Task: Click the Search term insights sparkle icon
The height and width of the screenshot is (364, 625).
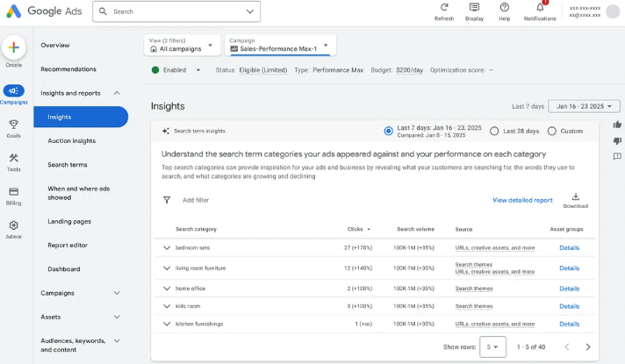Action: click(166, 131)
